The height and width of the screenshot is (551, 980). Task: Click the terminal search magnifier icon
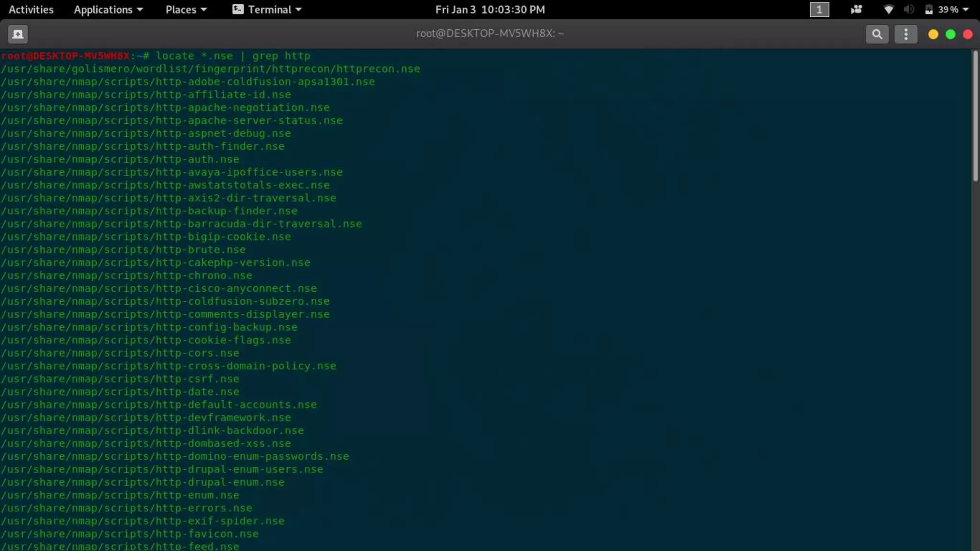(x=877, y=34)
